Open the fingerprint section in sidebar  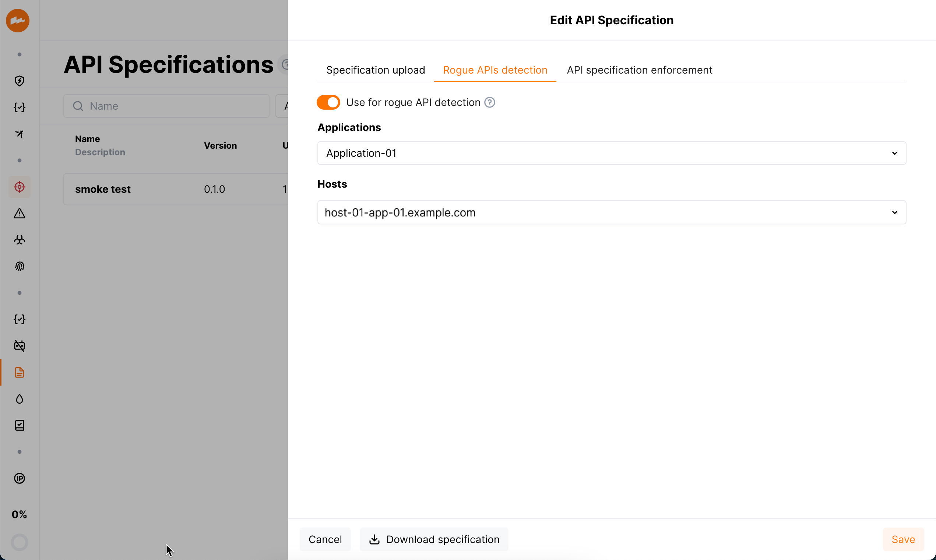click(19, 266)
